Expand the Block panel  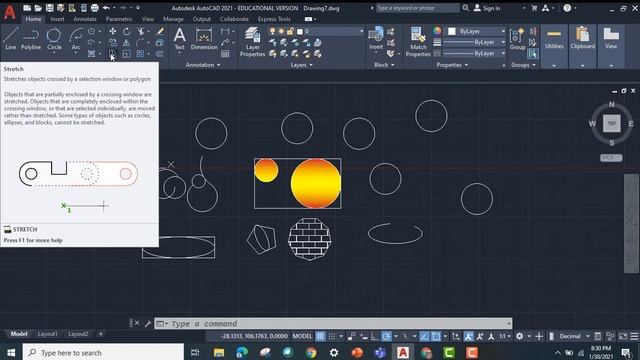(384, 65)
